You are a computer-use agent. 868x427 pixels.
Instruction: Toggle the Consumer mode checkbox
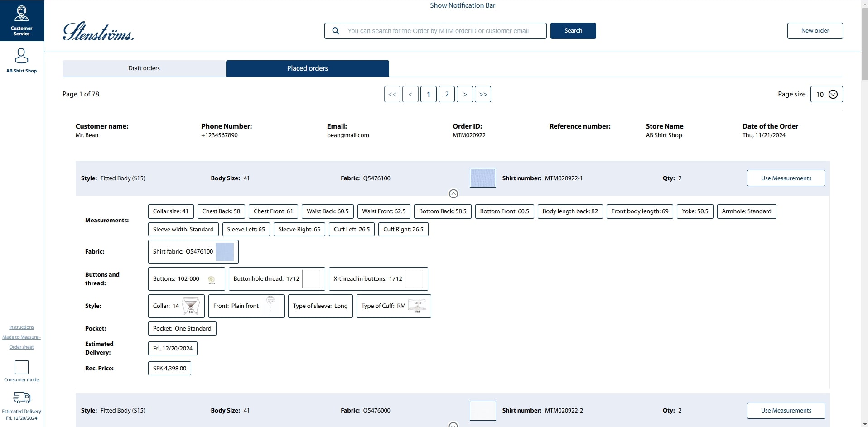pos(21,367)
